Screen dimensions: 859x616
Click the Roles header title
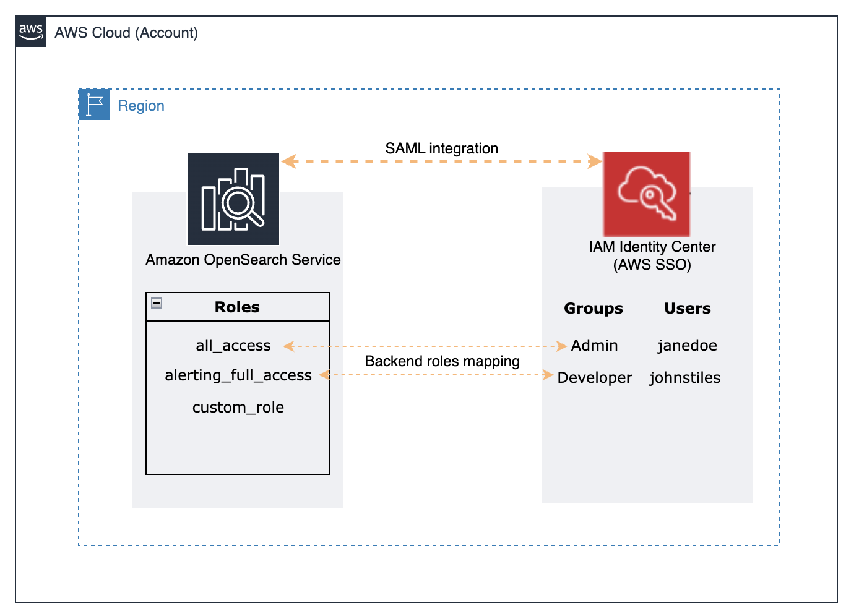237,307
